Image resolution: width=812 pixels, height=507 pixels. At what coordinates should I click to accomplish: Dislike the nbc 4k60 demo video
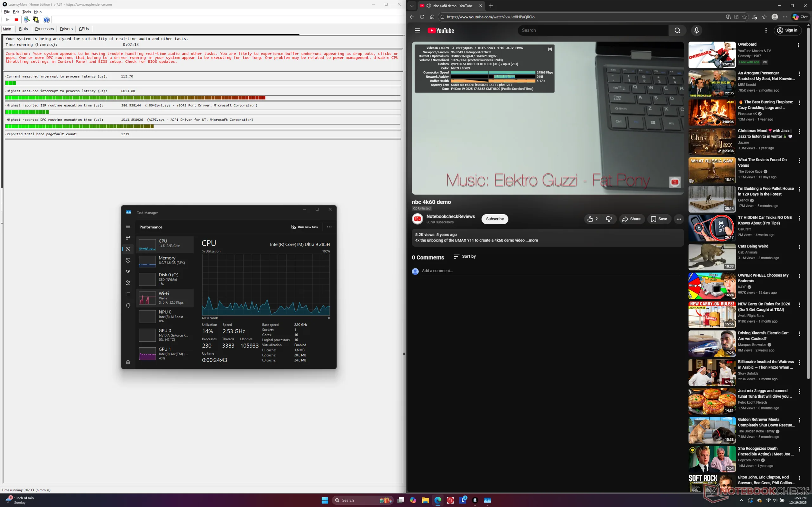609,219
